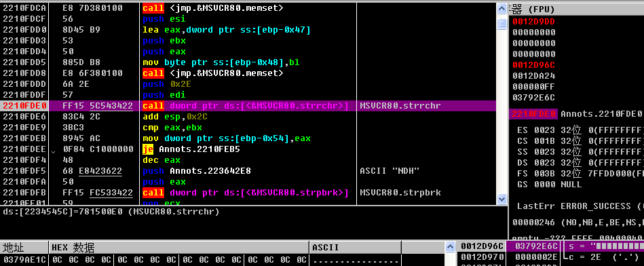
Task: Select push Annots.223642E8 instruction
Action: coord(197,171)
